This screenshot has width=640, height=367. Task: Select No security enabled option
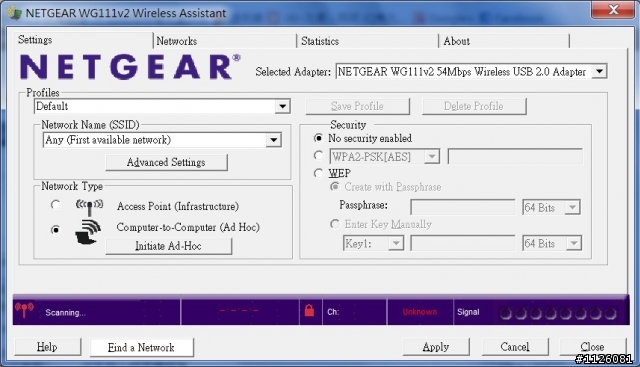[x=319, y=138]
